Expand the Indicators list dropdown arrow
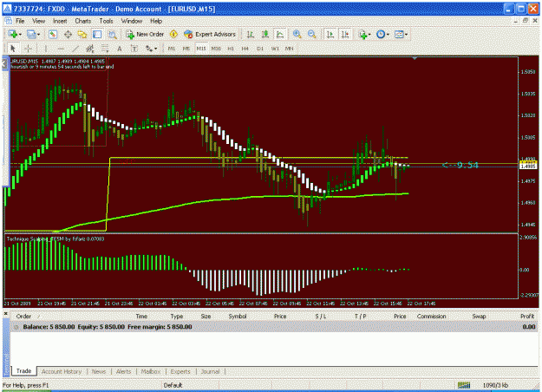The image size is (542, 392). pyautogui.click(x=369, y=35)
